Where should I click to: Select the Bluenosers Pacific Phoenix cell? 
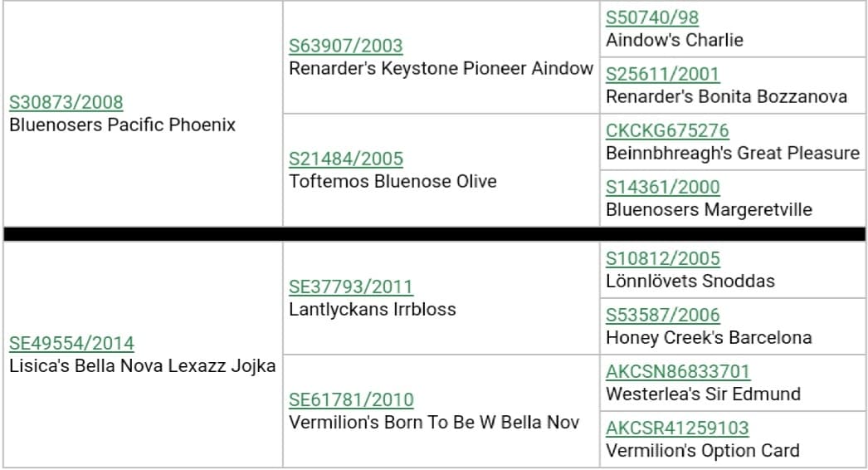pyautogui.click(x=143, y=114)
